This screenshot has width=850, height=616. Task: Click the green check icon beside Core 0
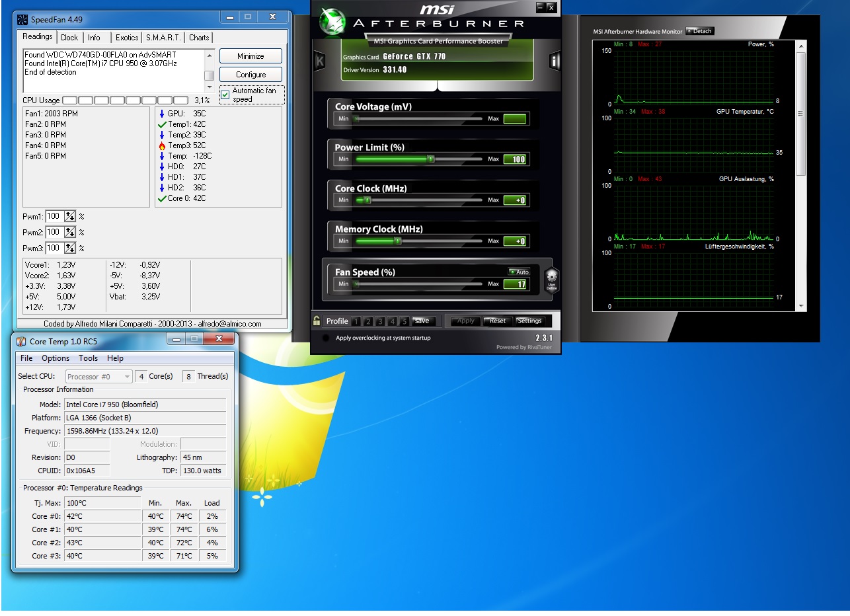coord(162,198)
